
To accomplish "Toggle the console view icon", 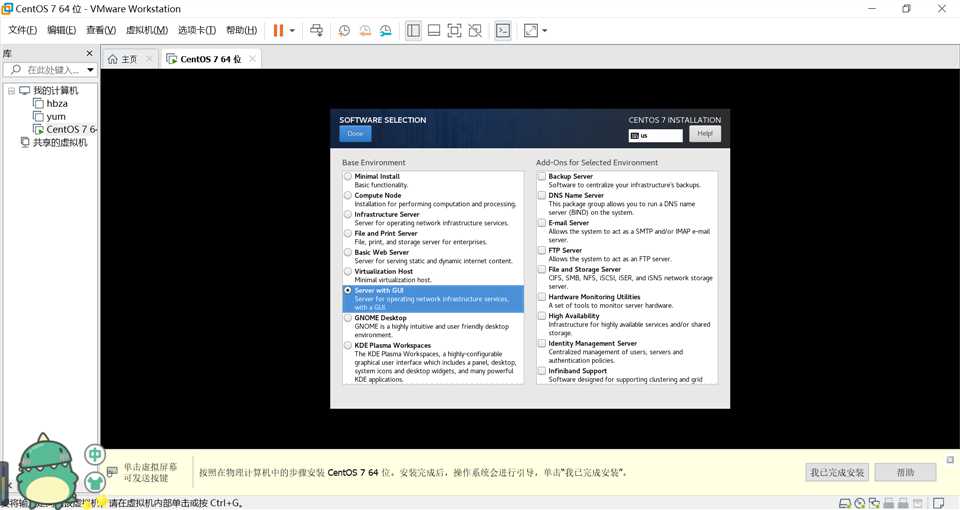I will click(x=503, y=30).
